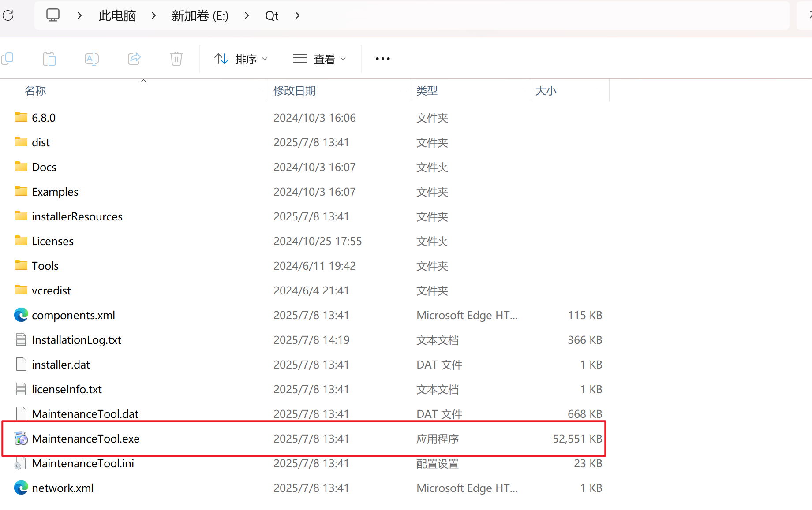Click the Delete (trash) icon in the toolbar
The width and height of the screenshot is (812, 510).
tap(176, 58)
